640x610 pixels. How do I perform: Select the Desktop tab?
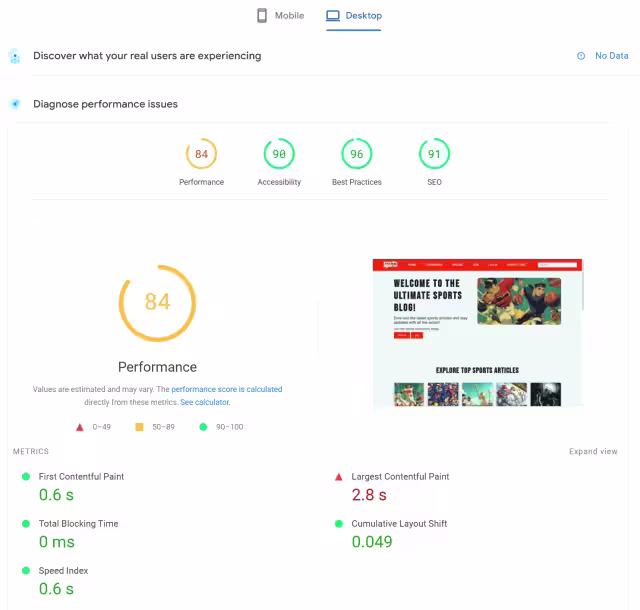tap(353, 16)
